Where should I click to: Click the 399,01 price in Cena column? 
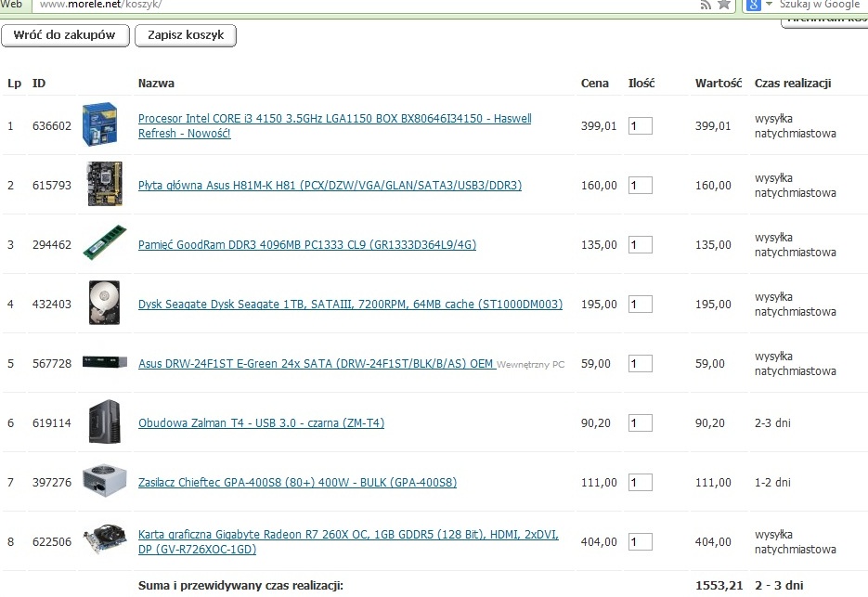click(x=599, y=125)
